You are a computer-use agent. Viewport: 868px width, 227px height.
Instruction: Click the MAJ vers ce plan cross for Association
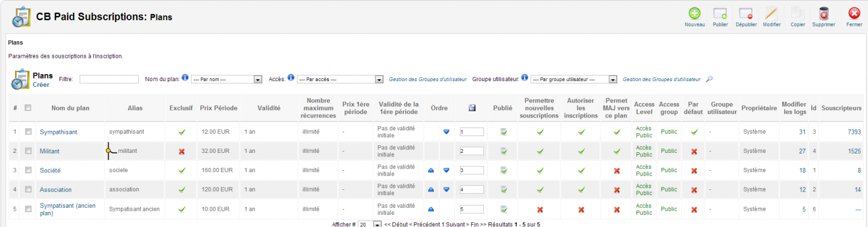coord(616,190)
